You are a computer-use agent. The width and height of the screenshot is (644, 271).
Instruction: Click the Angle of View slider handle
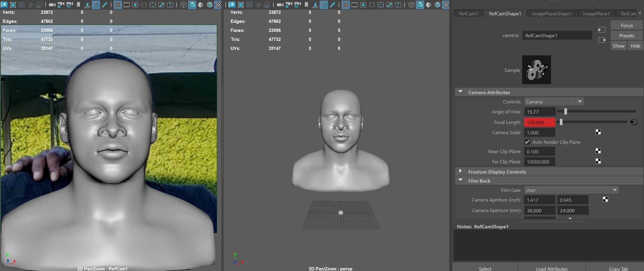566,112
